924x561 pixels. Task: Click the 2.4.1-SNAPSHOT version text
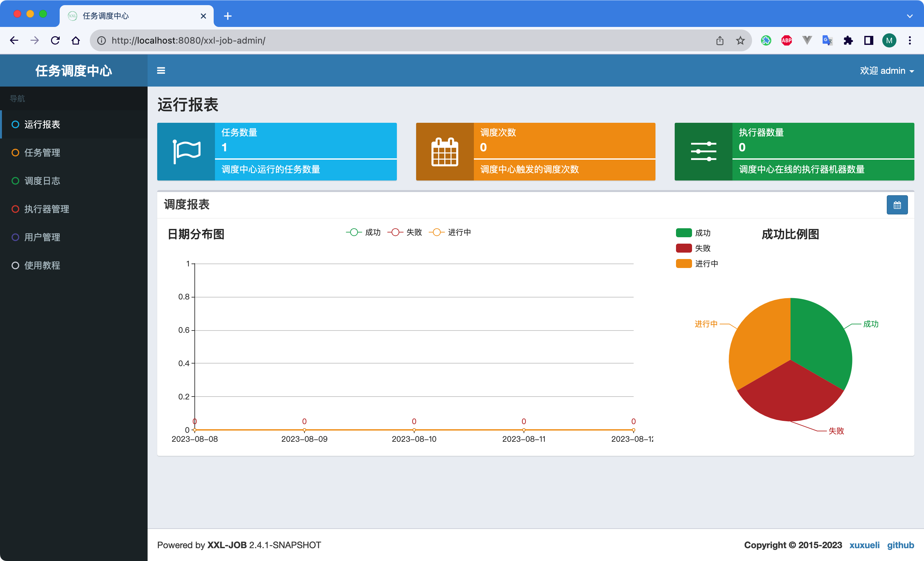pos(285,545)
